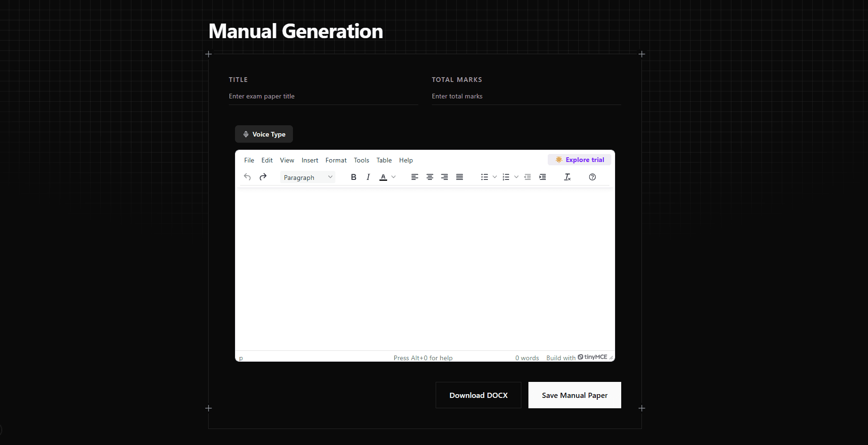Click Explore trial button

[579, 160]
